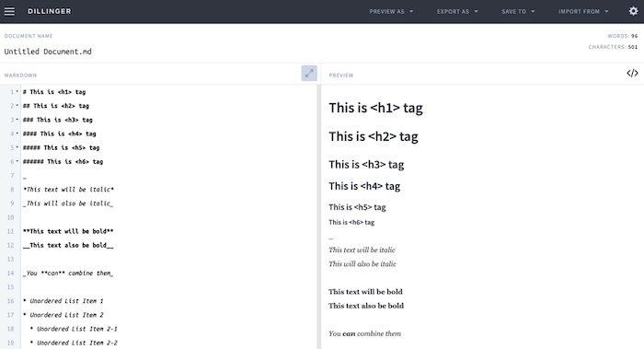Click line number 14 in the gutter

pos(10,273)
